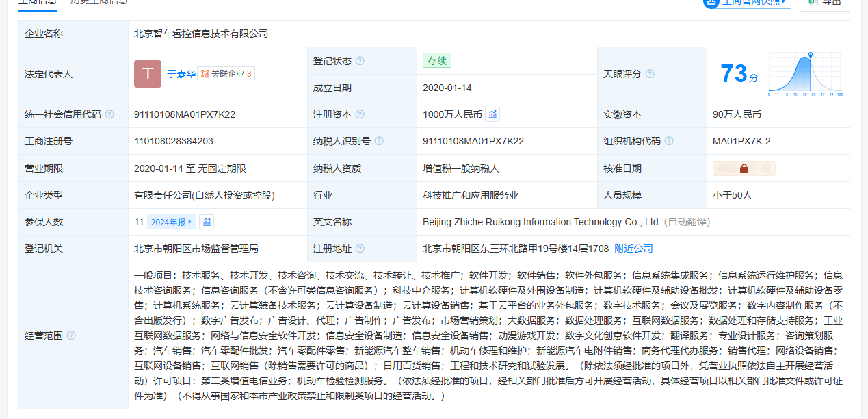Click the 导出 export button
This screenshot has width=868, height=419.
(x=825, y=2)
